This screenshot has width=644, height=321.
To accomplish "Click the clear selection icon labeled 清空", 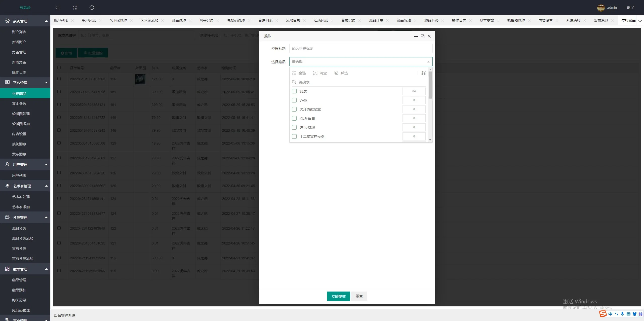I will 315,73.
